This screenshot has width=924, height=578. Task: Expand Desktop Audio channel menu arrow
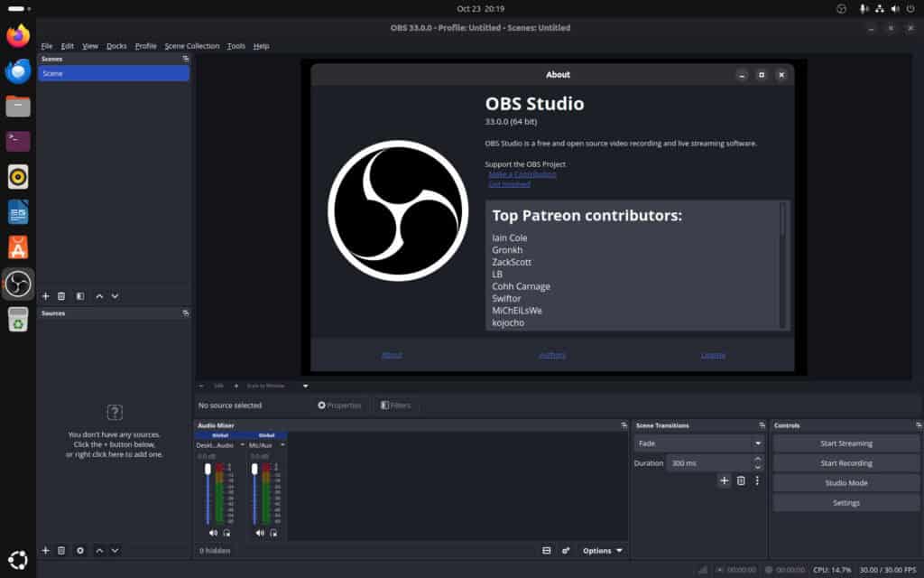click(242, 444)
